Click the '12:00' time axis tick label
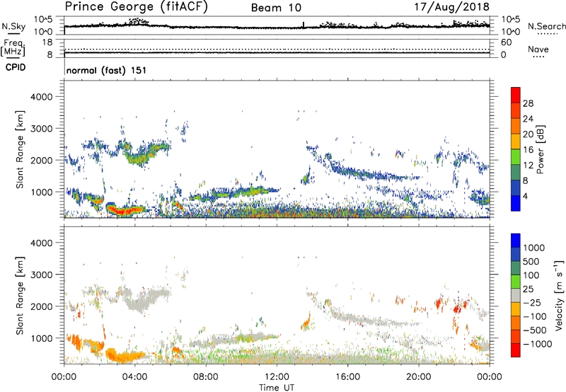 277,377
